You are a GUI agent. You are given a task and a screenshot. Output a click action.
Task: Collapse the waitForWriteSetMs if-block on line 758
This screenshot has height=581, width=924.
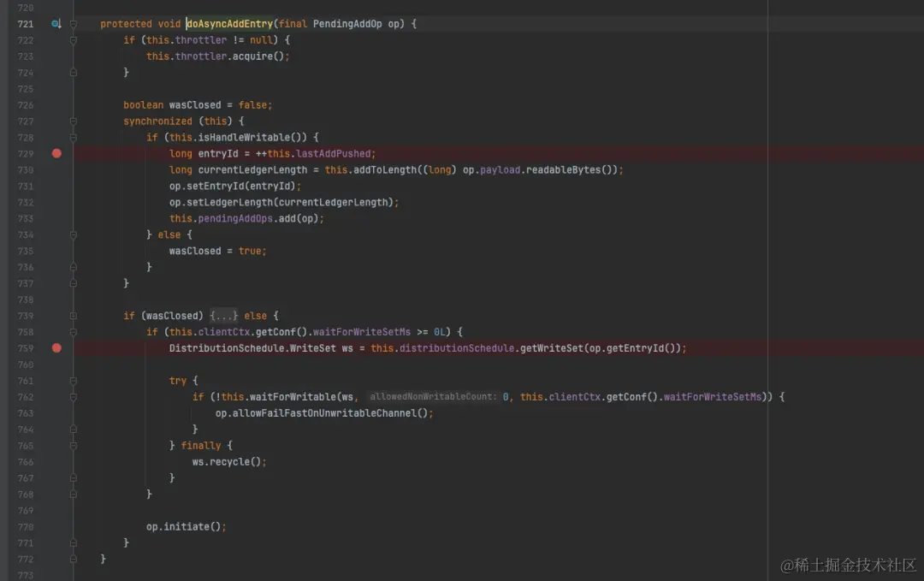click(x=74, y=332)
